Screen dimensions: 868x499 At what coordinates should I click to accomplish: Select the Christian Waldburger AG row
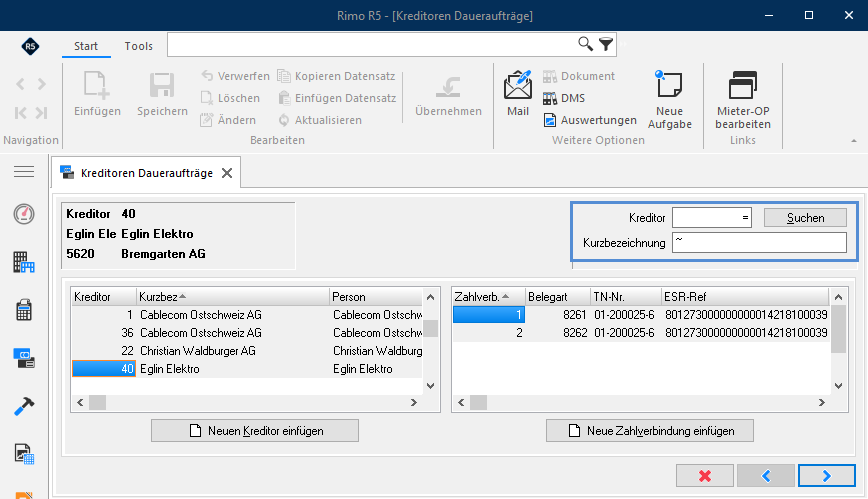[247, 351]
